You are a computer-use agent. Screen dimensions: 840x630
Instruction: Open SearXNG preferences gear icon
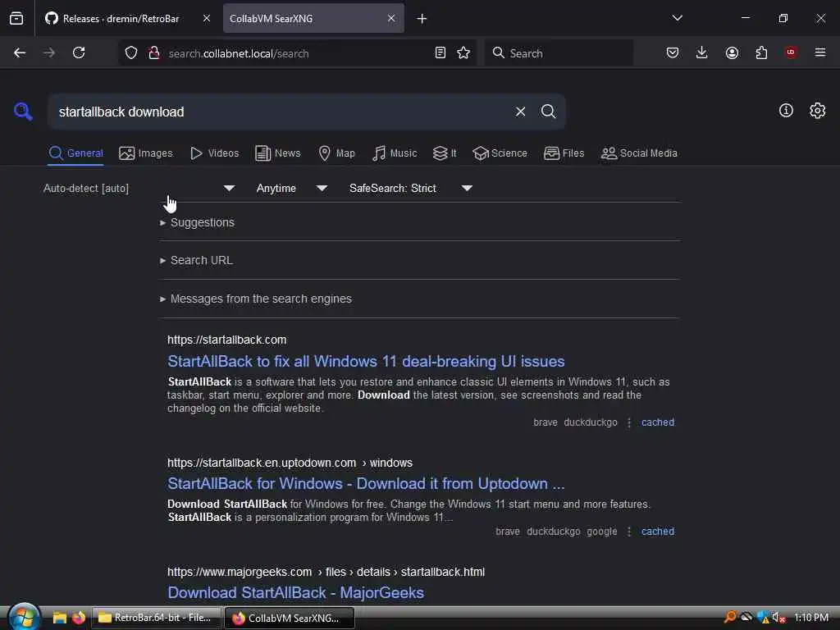pyautogui.click(x=817, y=111)
